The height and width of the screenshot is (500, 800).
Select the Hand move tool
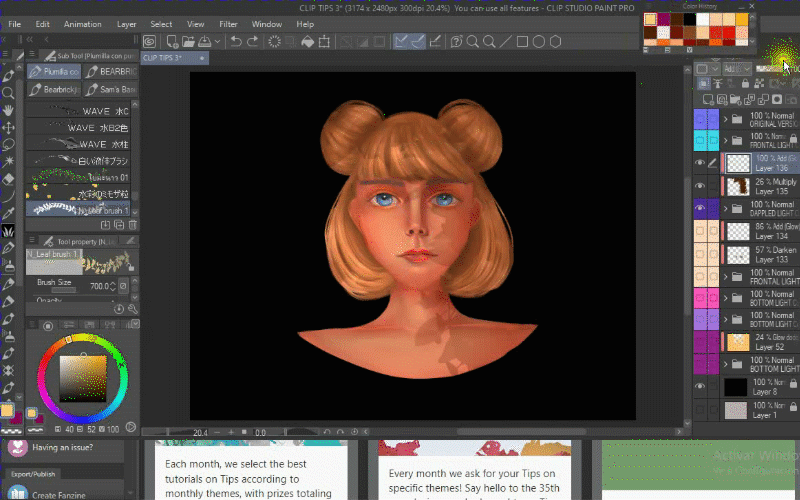point(9,110)
